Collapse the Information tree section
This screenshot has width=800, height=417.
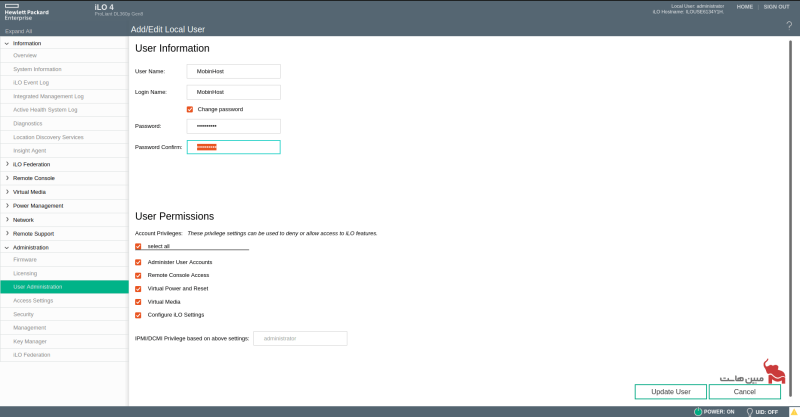click(x=7, y=43)
